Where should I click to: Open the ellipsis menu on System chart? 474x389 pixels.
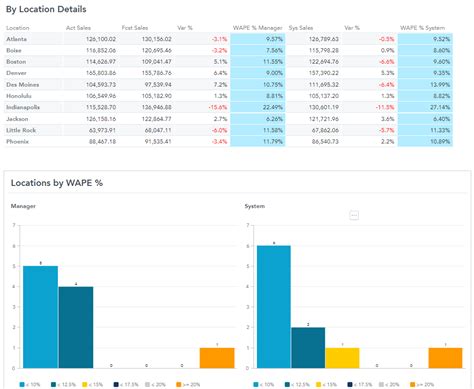point(354,215)
